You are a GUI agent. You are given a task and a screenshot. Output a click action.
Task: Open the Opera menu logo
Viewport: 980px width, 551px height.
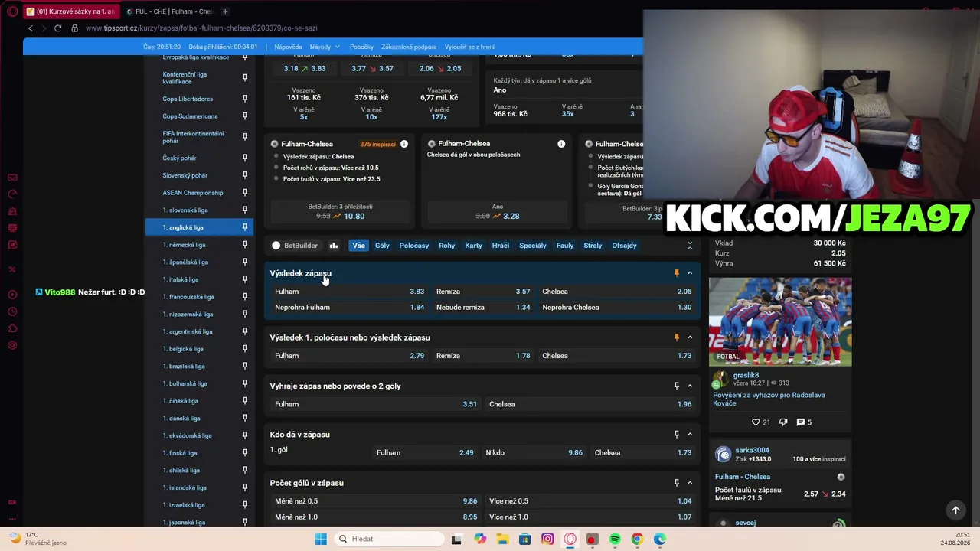pos(11,11)
